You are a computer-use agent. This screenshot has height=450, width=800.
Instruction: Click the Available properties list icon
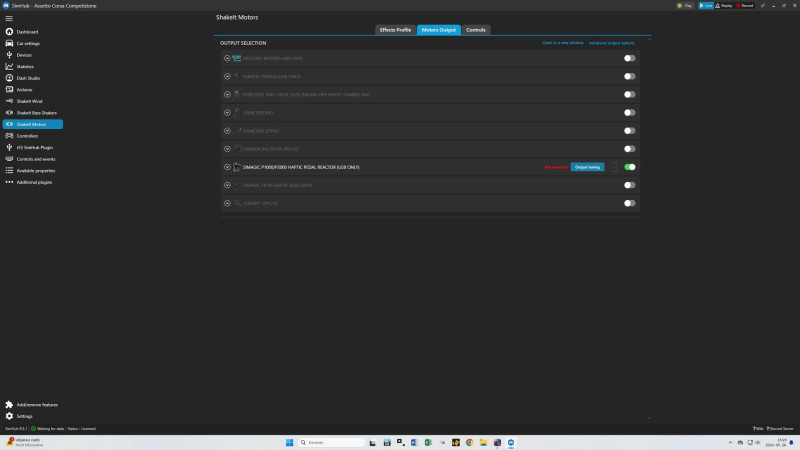tap(9, 170)
